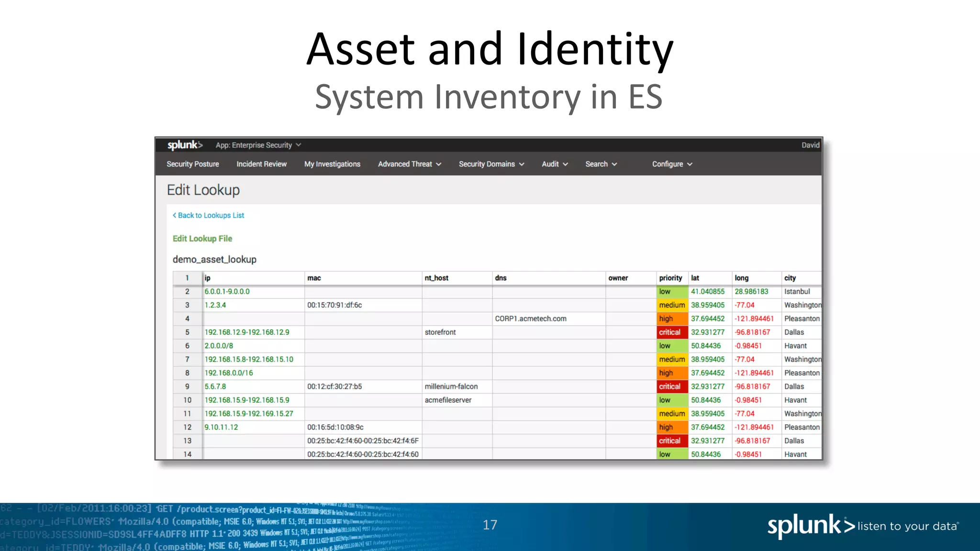Image resolution: width=980 pixels, height=551 pixels.
Task: Click ip cell 2.0.0.0/8
Action: (x=254, y=346)
